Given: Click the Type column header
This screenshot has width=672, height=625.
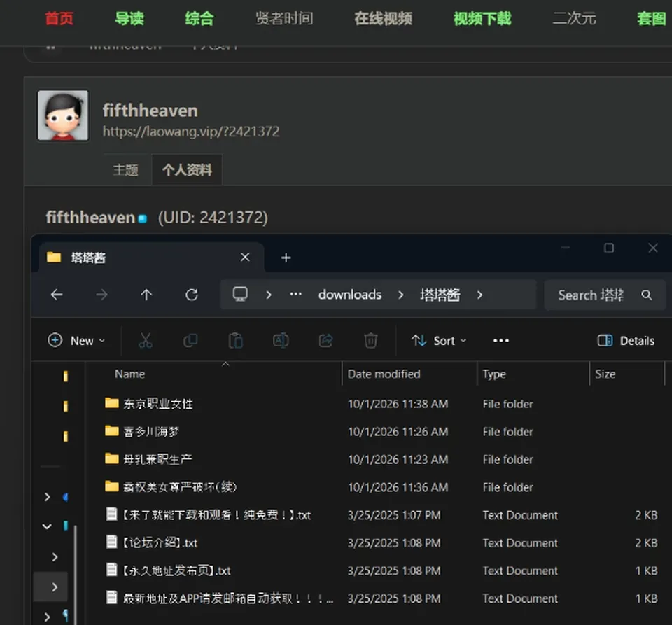Looking at the screenshot, I should 494,374.
